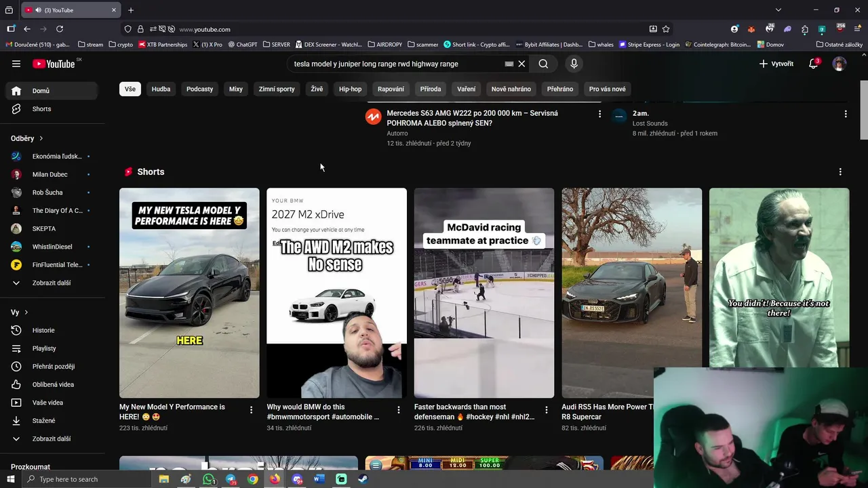Open the account avatar menu
868x488 pixels.
point(840,64)
